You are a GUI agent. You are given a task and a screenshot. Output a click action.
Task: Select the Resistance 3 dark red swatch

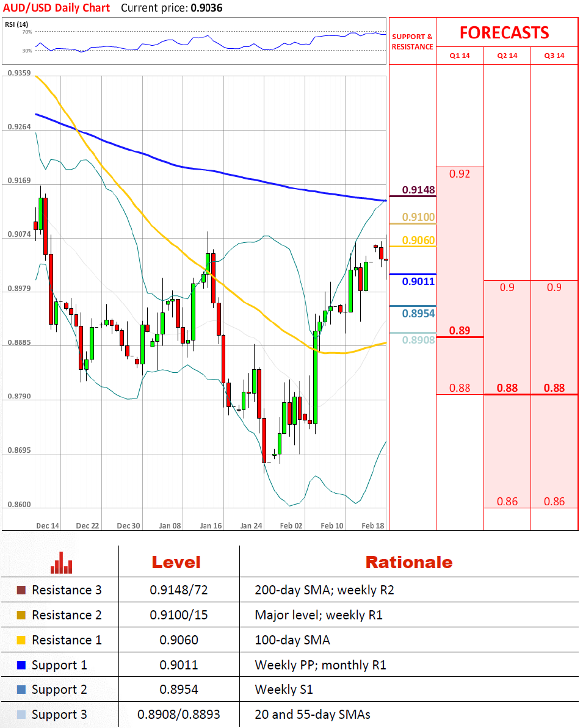click(x=21, y=590)
